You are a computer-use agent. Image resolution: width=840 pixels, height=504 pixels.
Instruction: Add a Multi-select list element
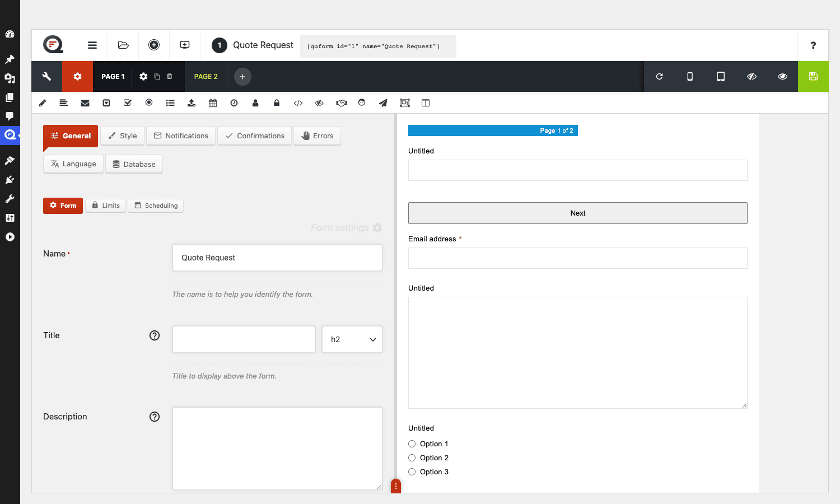point(170,103)
